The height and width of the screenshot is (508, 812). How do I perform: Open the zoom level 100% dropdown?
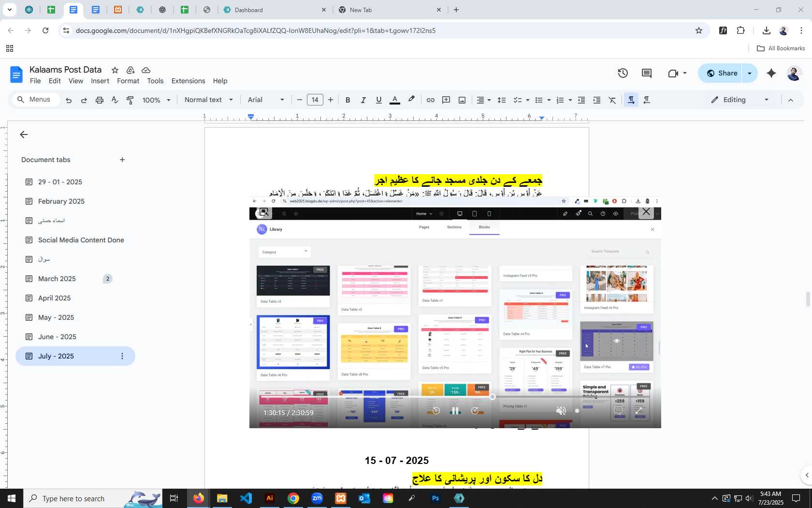click(156, 100)
